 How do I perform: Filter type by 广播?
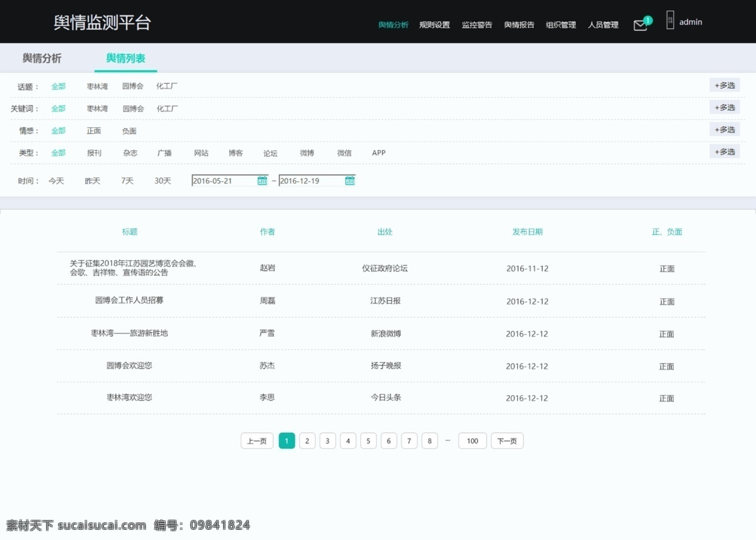164,152
